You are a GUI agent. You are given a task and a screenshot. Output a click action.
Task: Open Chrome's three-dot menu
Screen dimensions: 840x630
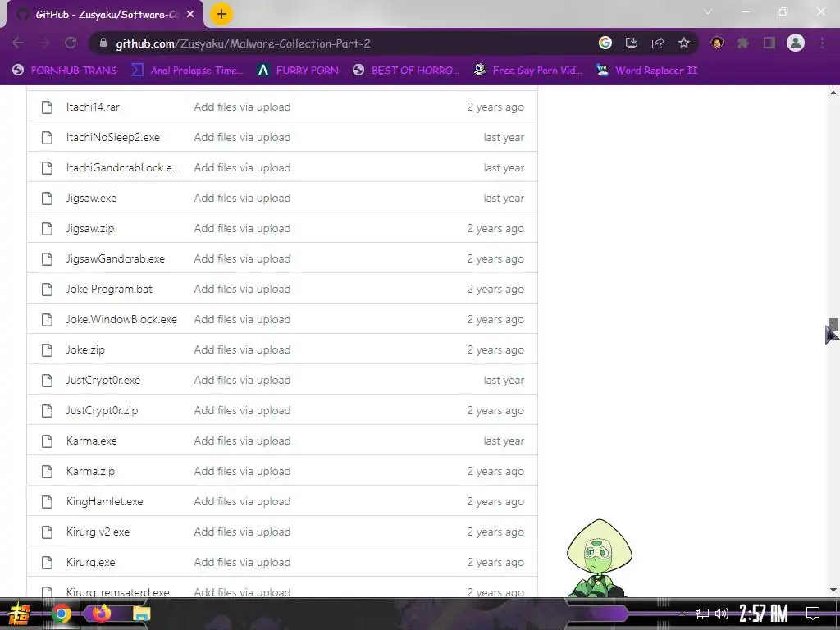(822, 43)
